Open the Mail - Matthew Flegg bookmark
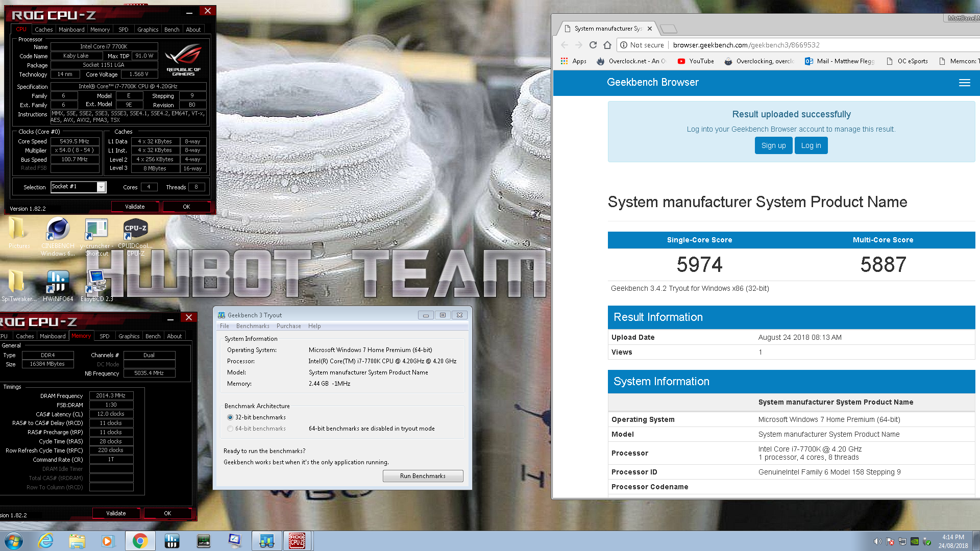The image size is (980, 551). pyautogui.click(x=840, y=61)
